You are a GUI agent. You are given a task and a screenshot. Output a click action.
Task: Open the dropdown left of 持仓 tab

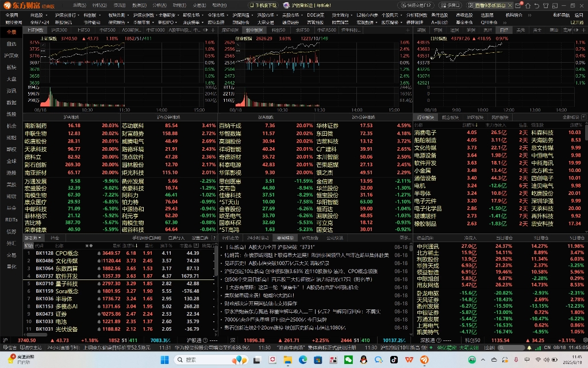[x=33, y=238]
